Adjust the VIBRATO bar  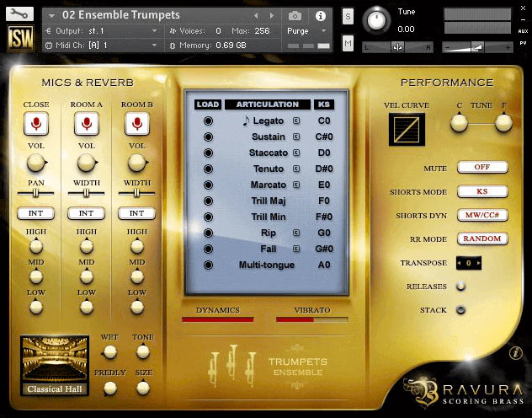[312, 319]
